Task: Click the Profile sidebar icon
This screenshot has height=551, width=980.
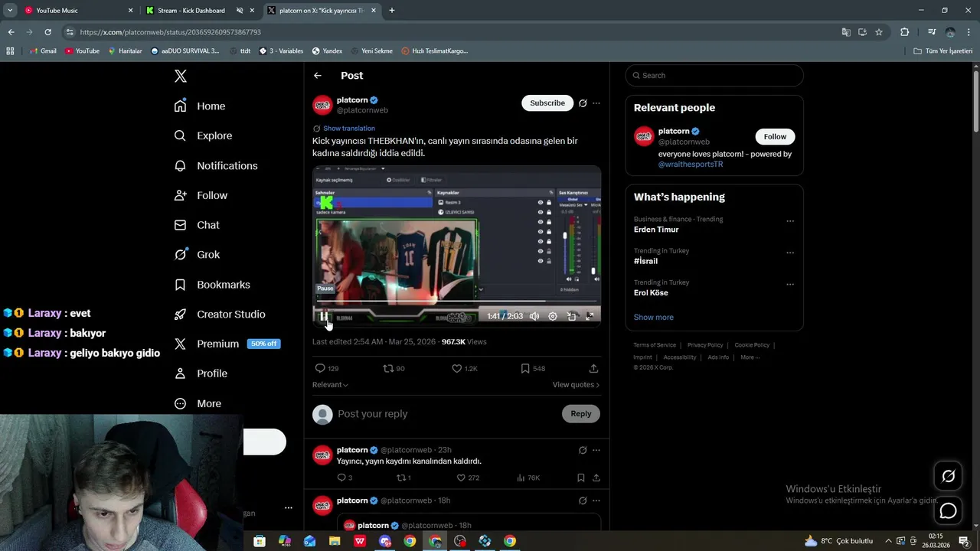Action: click(x=180, y=373)
